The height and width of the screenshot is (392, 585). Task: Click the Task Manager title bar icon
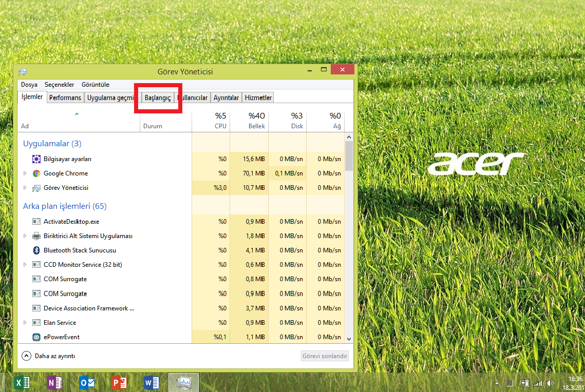pos(23,71)
